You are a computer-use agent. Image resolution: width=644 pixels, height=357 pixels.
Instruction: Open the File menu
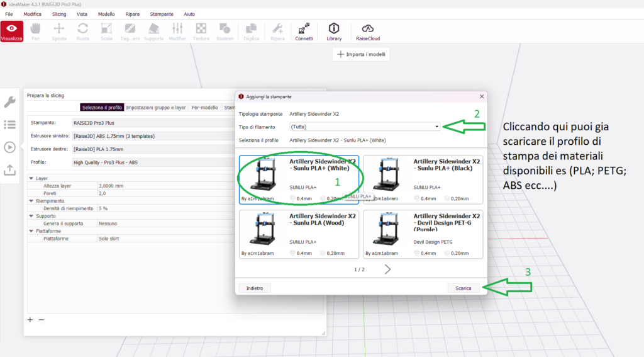click(9, 14)
